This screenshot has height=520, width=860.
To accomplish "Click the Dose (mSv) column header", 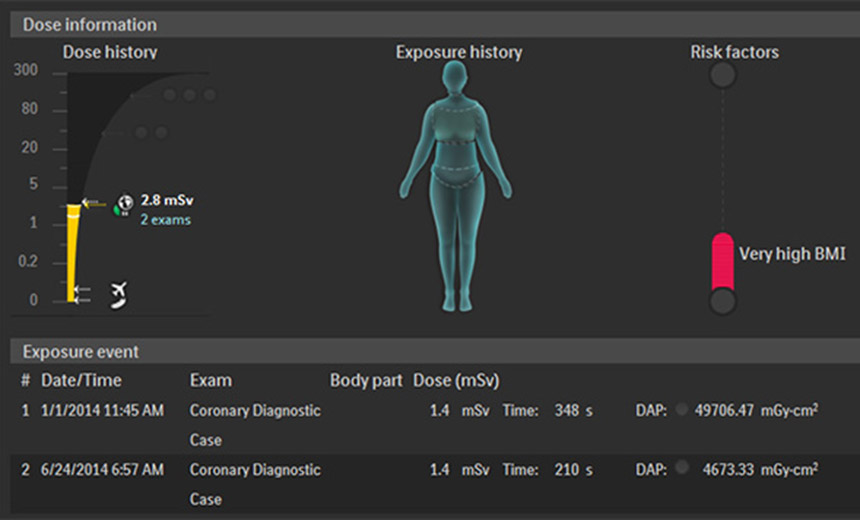I will tap(456, 381).
